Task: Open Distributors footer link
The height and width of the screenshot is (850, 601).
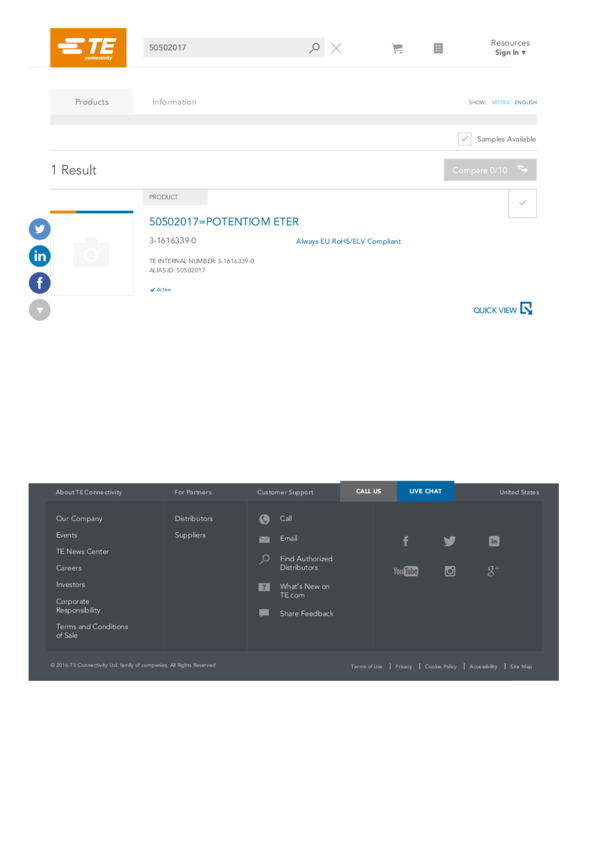Action: pyautogui.click(x=193, y=518)
